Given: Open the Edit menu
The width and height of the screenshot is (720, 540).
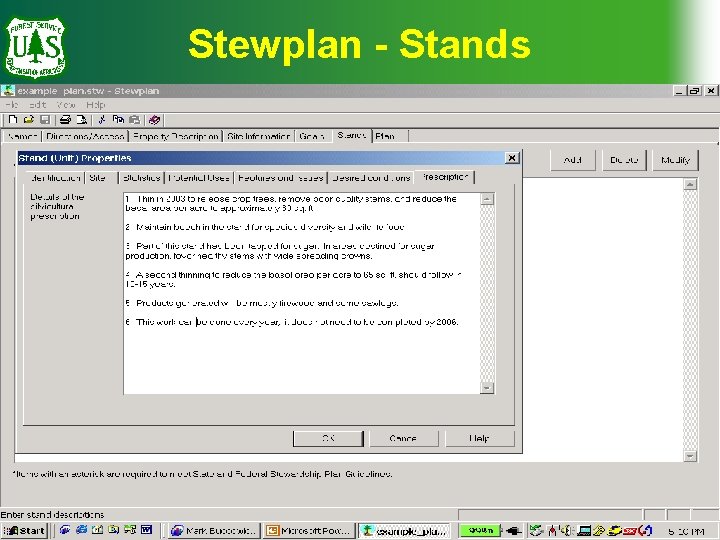Looking at the screenshot, I should pos(37,105).
